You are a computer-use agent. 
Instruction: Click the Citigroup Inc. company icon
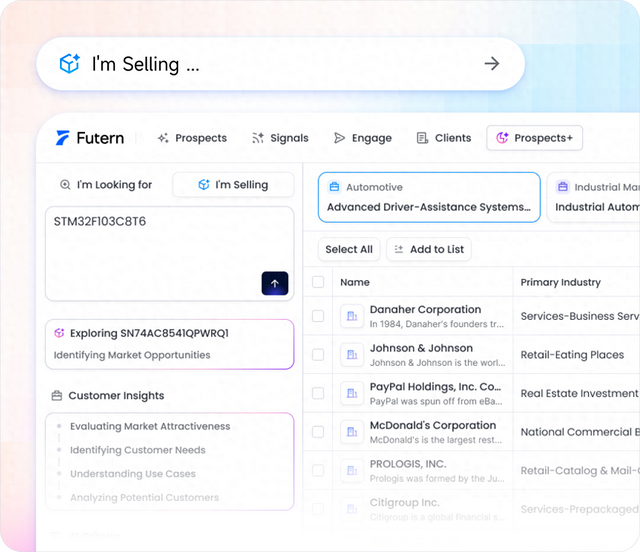352,509
